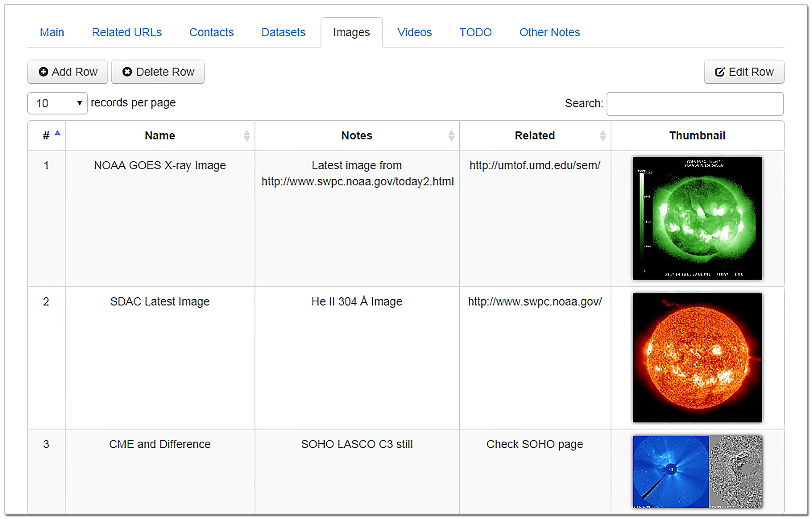Open the green NOAA GOES X-ray thumbnail
812x519 pixels.
tap(697, 218)
